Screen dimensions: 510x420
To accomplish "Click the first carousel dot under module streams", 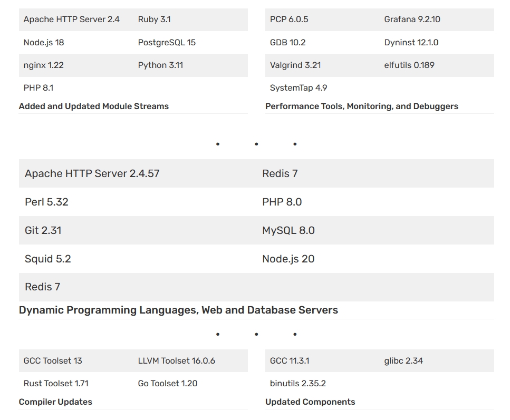I will (217, 143).
